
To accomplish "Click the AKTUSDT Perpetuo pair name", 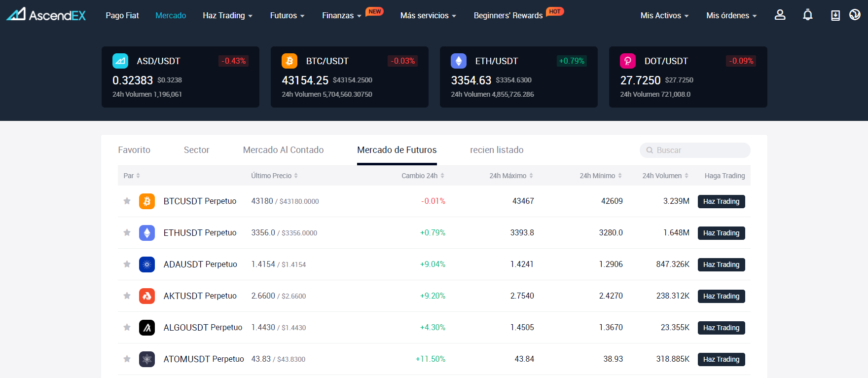I will [200, 296].
